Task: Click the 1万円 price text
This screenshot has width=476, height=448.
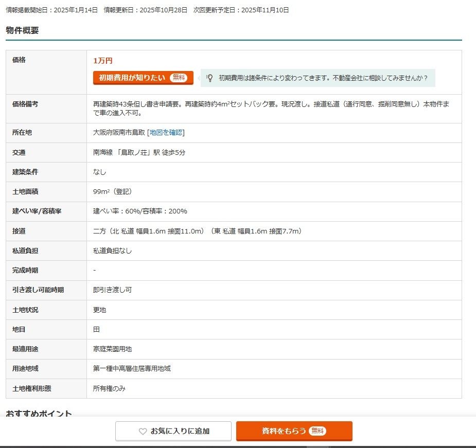Action: click(x=103, y=61)
